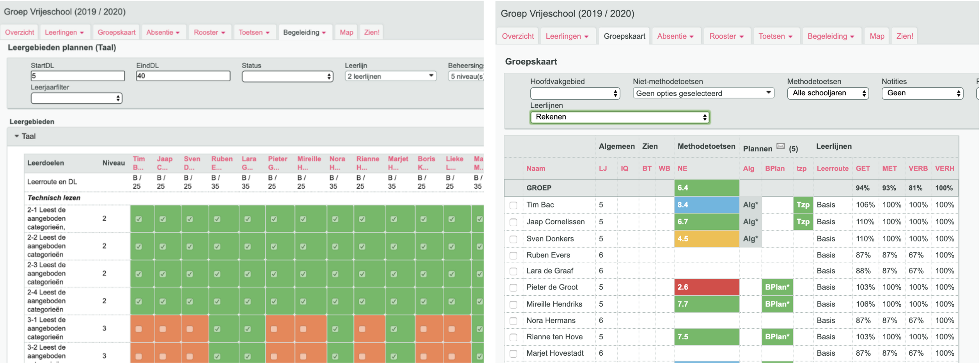The image size is (980, 363).
Task: Click the Alg* badge for Sven Donkers
Action: [x=750, y=239]
